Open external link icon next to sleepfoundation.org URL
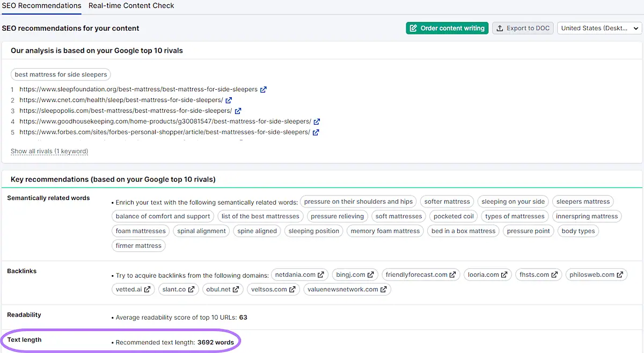The width and height of the screenshot is (644, 353). coord(263,90)
